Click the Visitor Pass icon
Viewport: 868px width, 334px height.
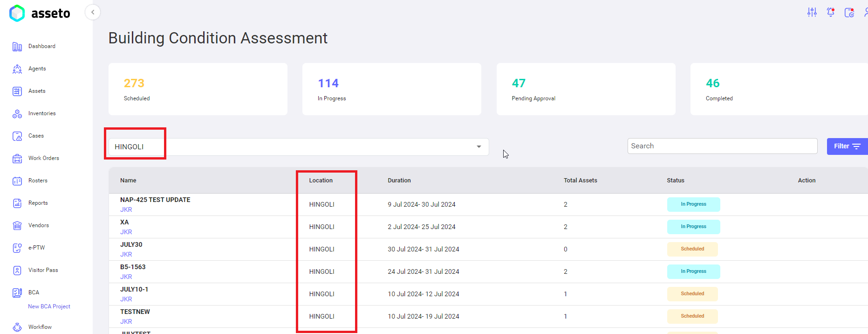(17, 271)
